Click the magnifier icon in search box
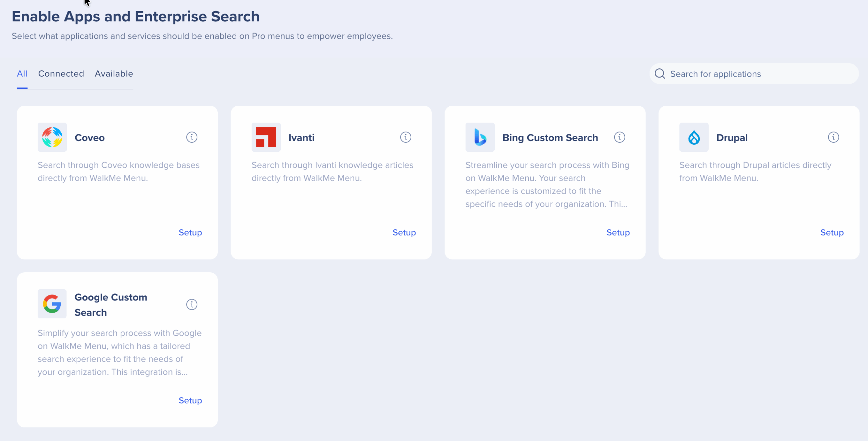 click(660, 74)
